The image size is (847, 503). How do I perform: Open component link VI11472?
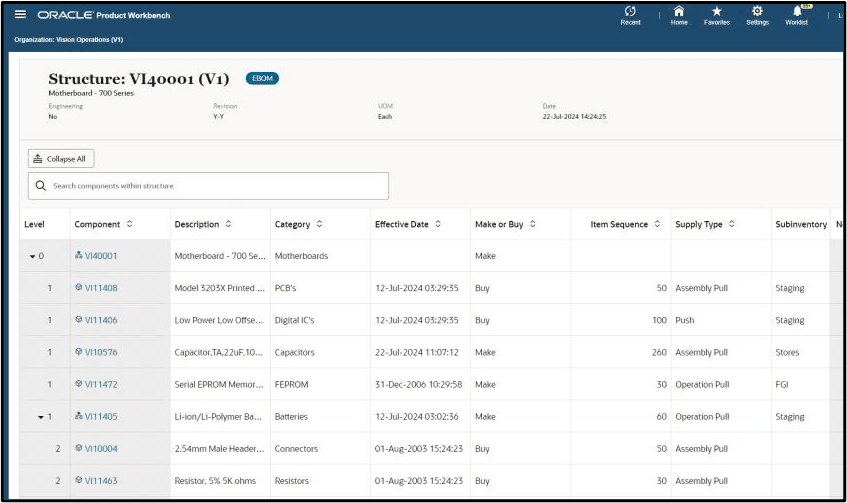click(100, 384)
